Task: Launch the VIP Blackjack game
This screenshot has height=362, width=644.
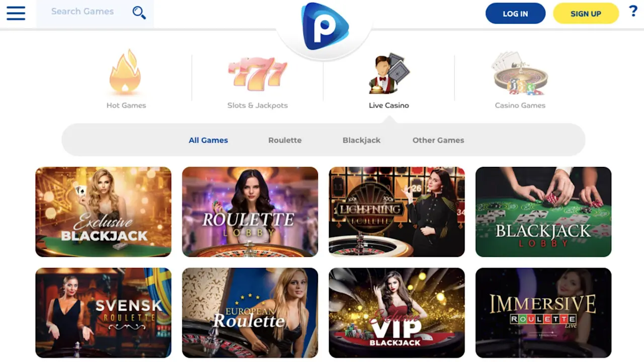Action: tap(397, 313)
